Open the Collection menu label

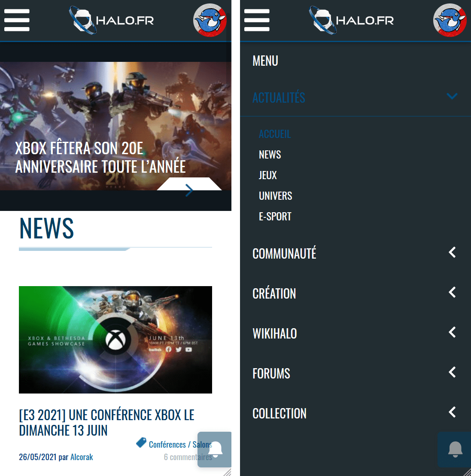pyautogui.click(x=279, y=413)
